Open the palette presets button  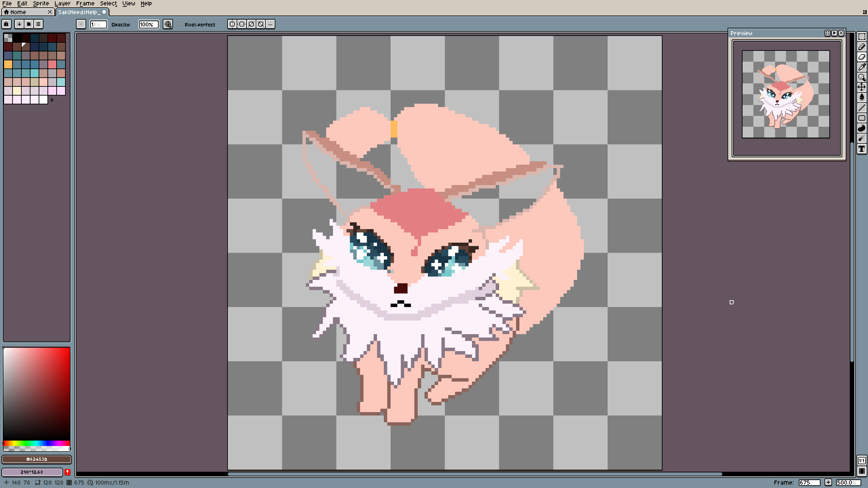[x=29, y=24]
